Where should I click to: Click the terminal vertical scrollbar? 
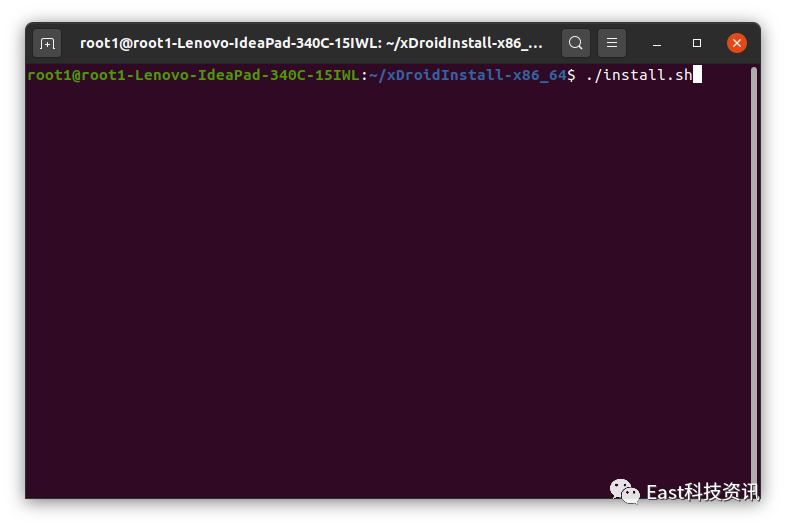point(754,281)
